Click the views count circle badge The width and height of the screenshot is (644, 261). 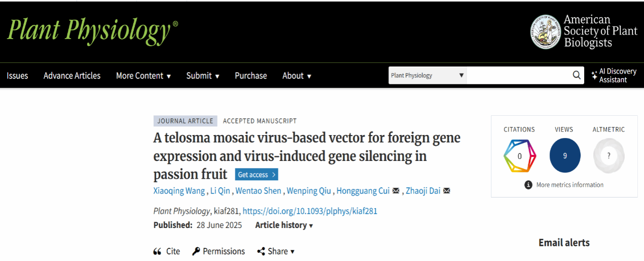pyautogui.click(x=564, y=156)
